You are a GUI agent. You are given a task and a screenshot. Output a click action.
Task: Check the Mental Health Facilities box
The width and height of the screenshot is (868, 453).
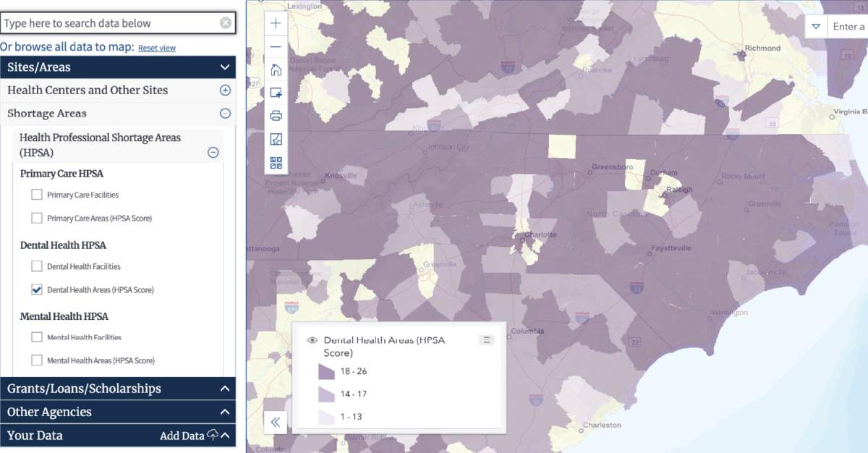pyautogui.click(x=37, y=337)
